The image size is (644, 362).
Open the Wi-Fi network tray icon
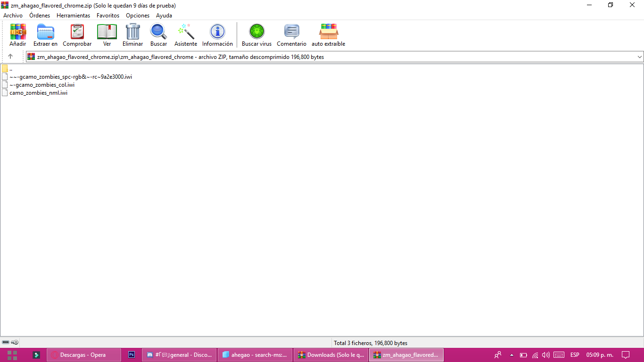point(535,355)
